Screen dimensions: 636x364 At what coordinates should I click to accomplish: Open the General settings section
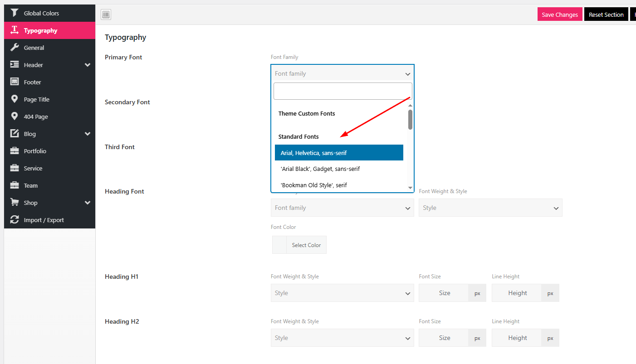49,48
